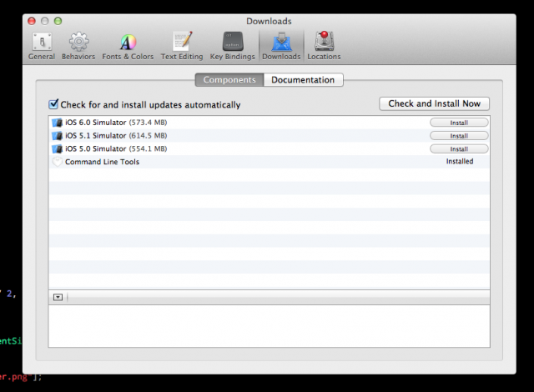Open the Locations joystick icon
This screenshot has height=392, width=534.
pos(323,42)
